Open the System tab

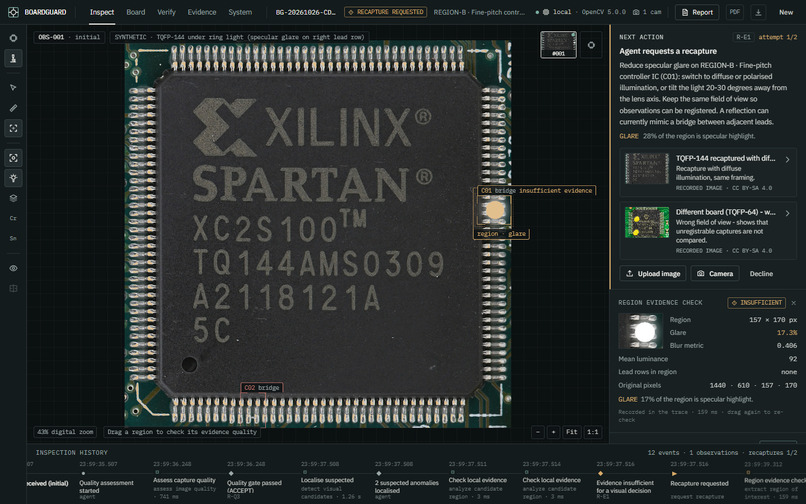[x=240, y=12]
